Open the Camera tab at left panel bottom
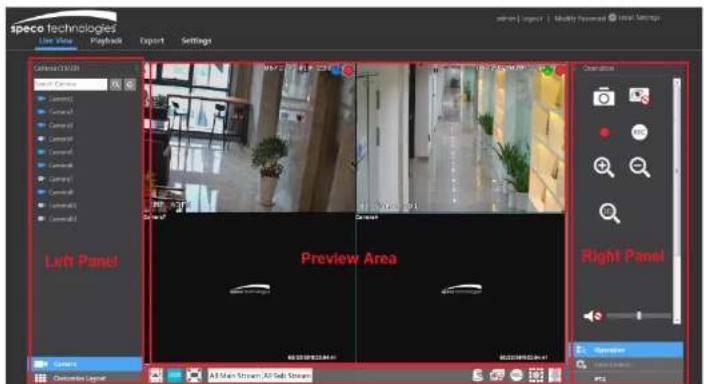The height and width of the screenshot is (384, 704). click(x=86, y=364)
